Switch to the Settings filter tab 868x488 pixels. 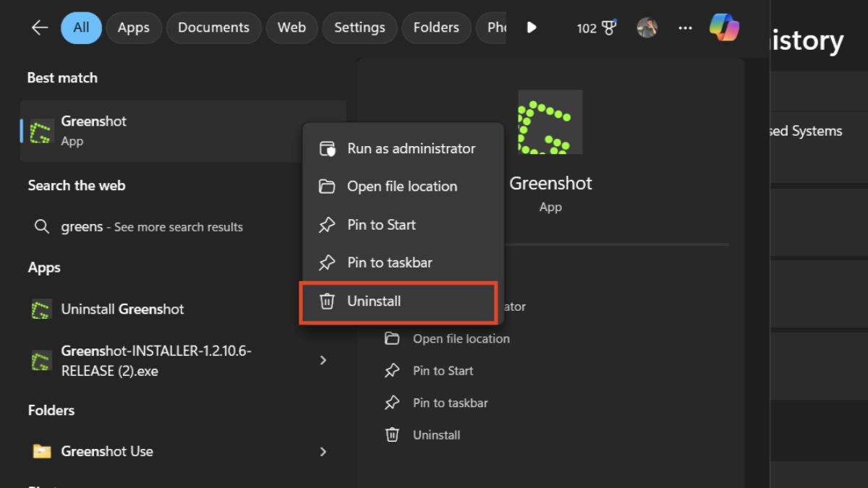pos(359,27)
